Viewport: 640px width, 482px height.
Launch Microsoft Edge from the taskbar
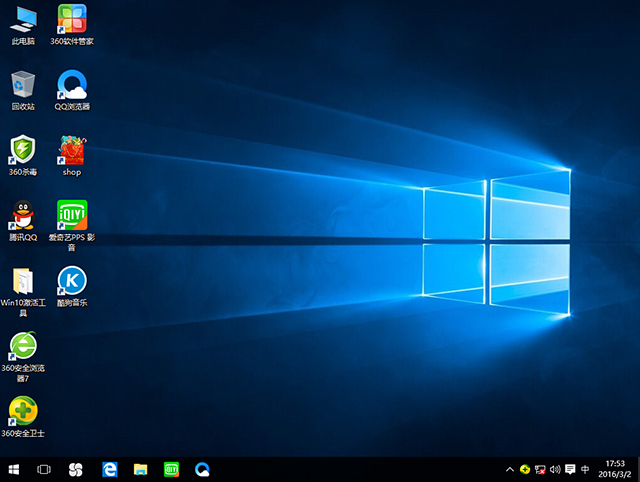110,469
